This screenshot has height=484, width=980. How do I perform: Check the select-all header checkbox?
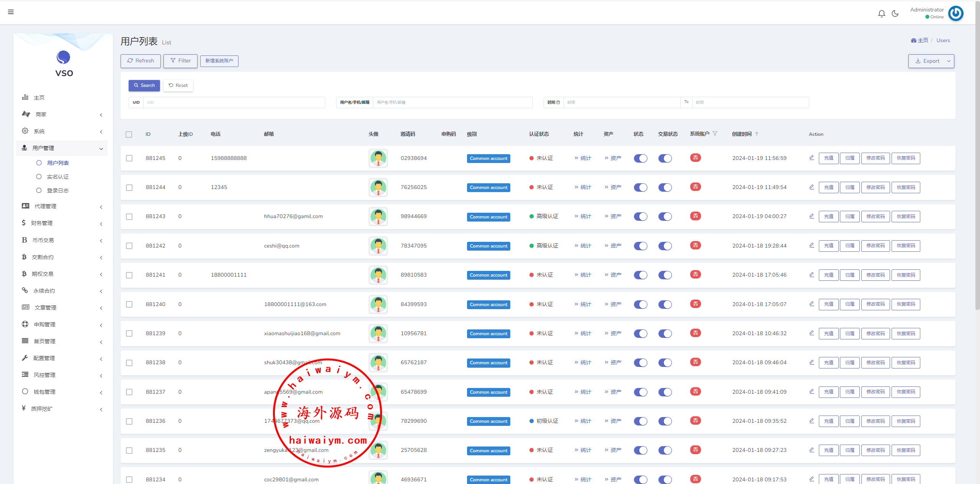129,134
